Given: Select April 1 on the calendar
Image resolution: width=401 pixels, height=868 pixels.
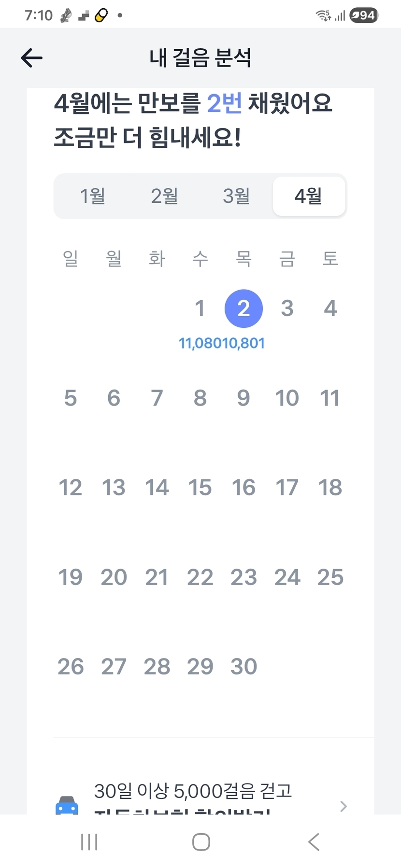Looking at the screenshot, I should click(200, 308).
